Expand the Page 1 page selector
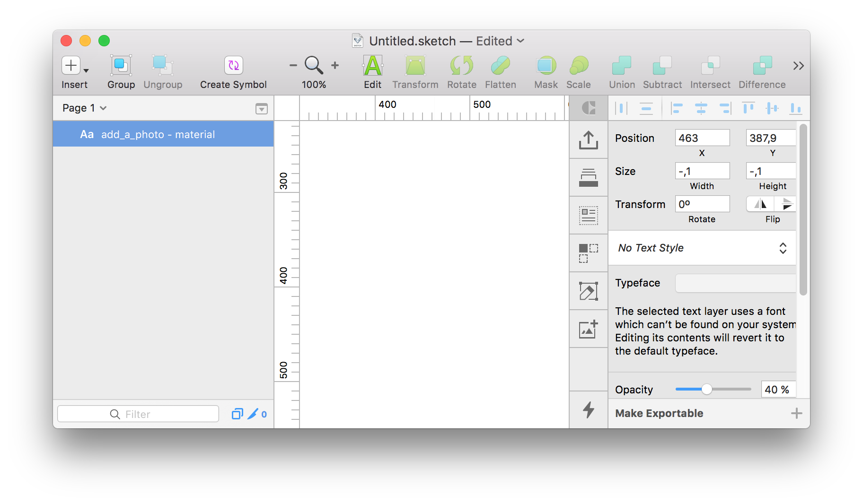 pyautogui.click(x=84, y=108)
